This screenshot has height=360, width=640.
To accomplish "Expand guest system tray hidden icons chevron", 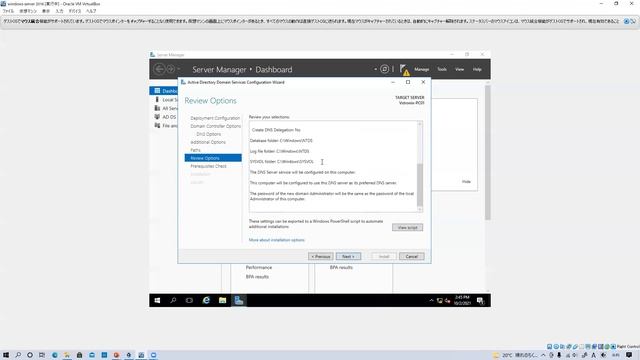I will pyautogui.click(x=431, y=300).
